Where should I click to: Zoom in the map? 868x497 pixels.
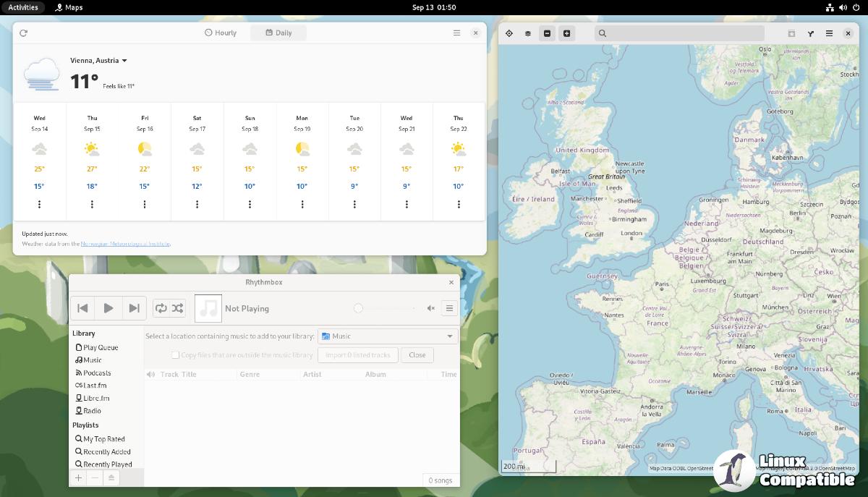[567, 33]
